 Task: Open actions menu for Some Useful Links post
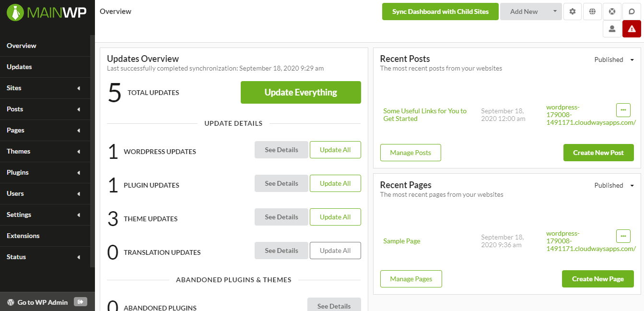coord(623,110)
